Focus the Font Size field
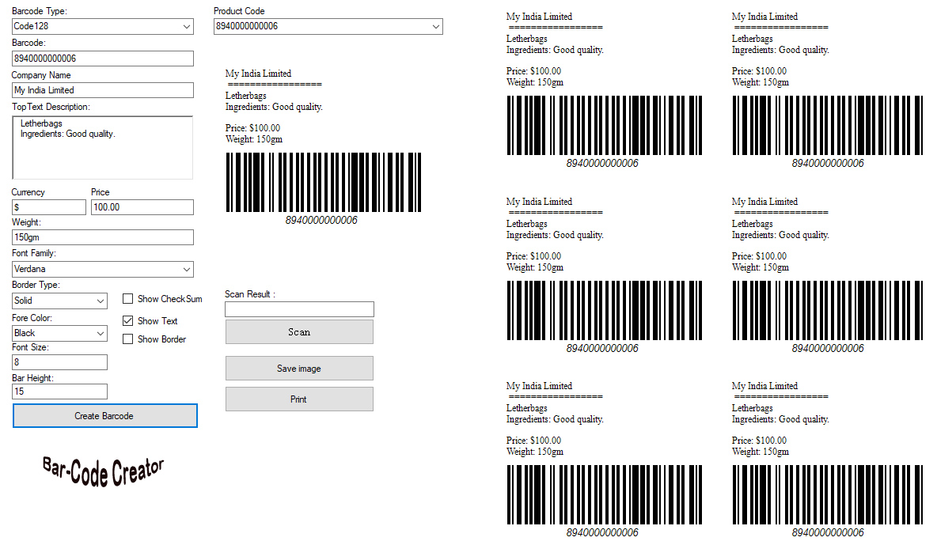Image resolution: width=937 pixels, height=560 pixels. (x=60, y=362)
